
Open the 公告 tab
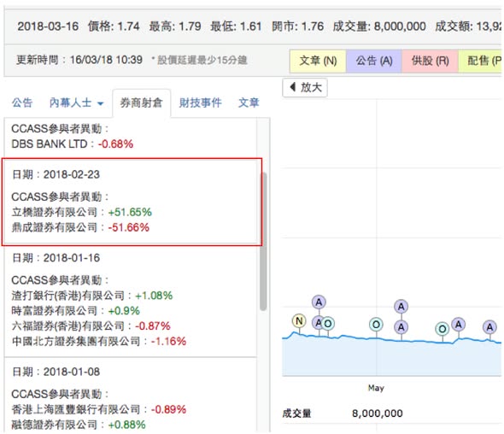[x=22, y=103]
